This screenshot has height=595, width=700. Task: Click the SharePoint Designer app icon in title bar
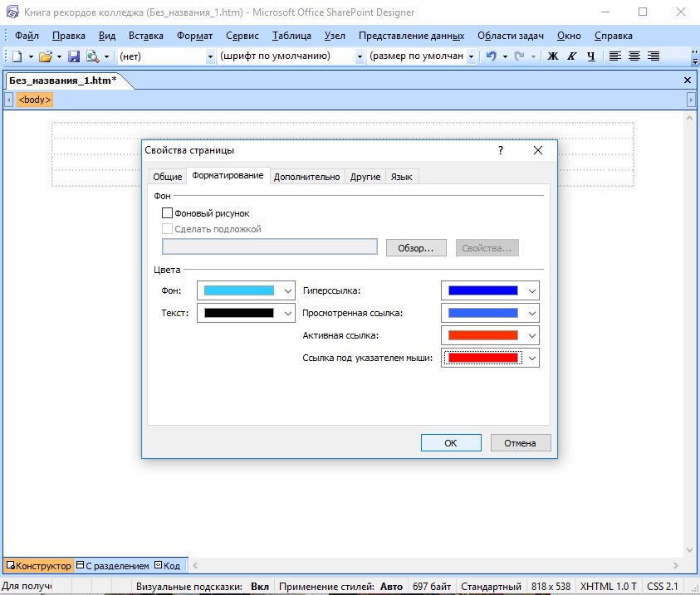tap(12, 12)
